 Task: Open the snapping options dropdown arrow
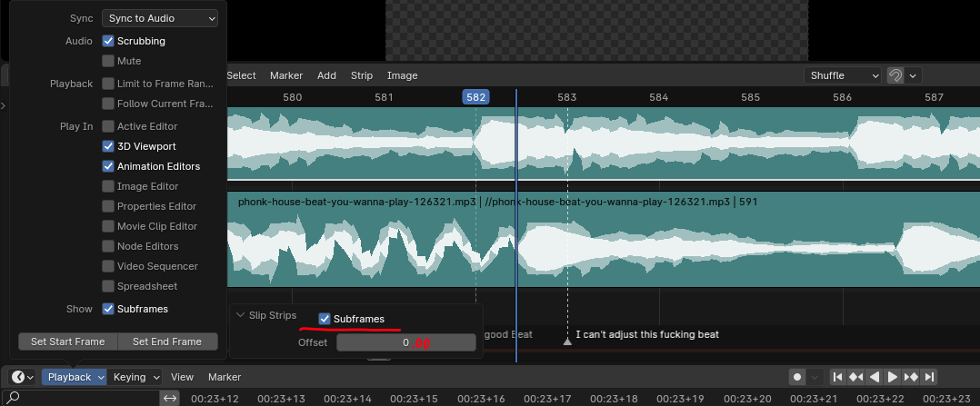913,75
